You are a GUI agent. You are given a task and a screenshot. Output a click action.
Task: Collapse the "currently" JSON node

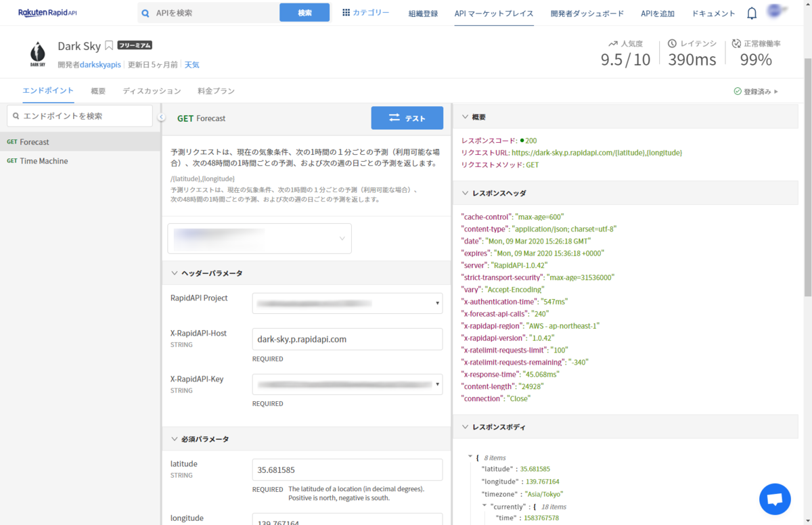484,506
